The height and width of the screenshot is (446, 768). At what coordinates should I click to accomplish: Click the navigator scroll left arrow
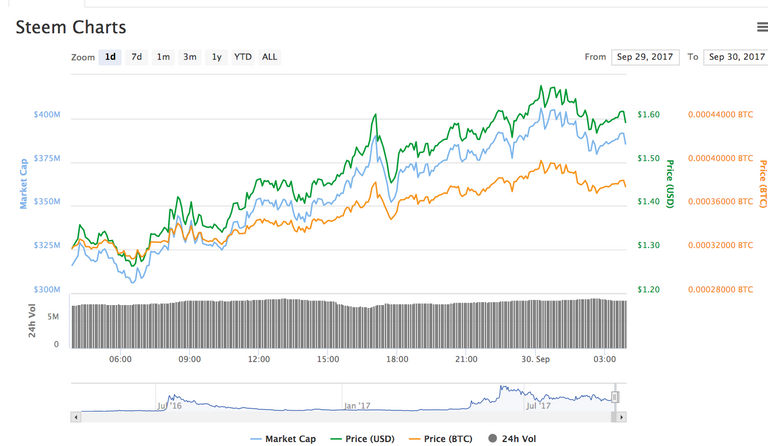[x=75, y=417]
